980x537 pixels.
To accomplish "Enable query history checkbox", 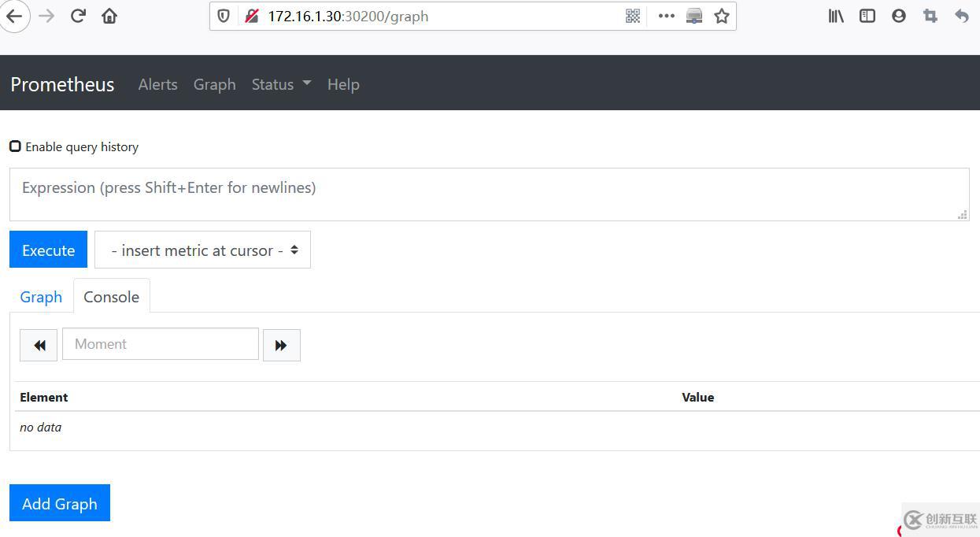I will point(15,146).
